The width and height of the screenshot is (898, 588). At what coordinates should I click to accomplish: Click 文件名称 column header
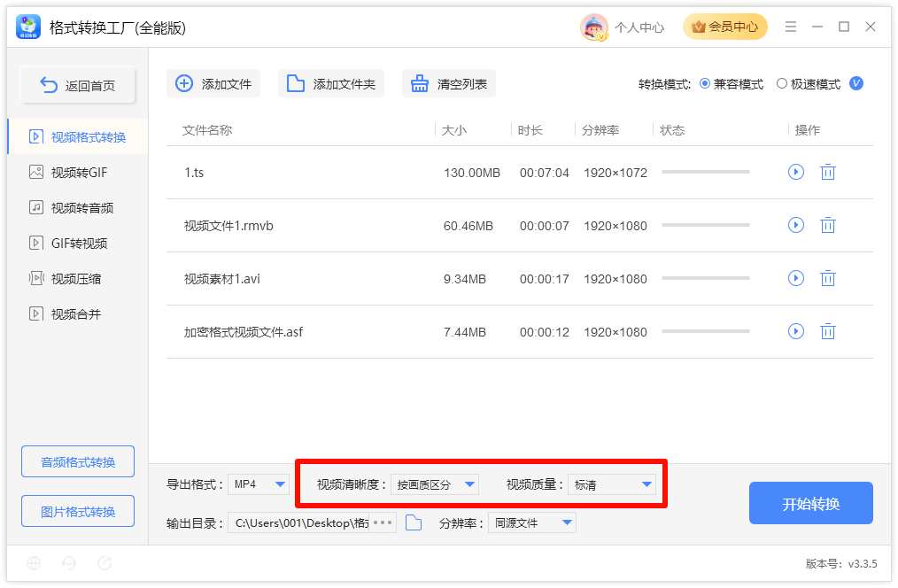207,130
